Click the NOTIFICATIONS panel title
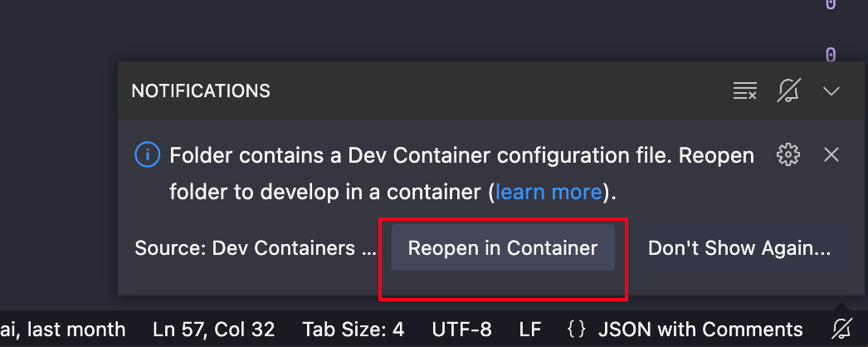 [x=201, y=90]
